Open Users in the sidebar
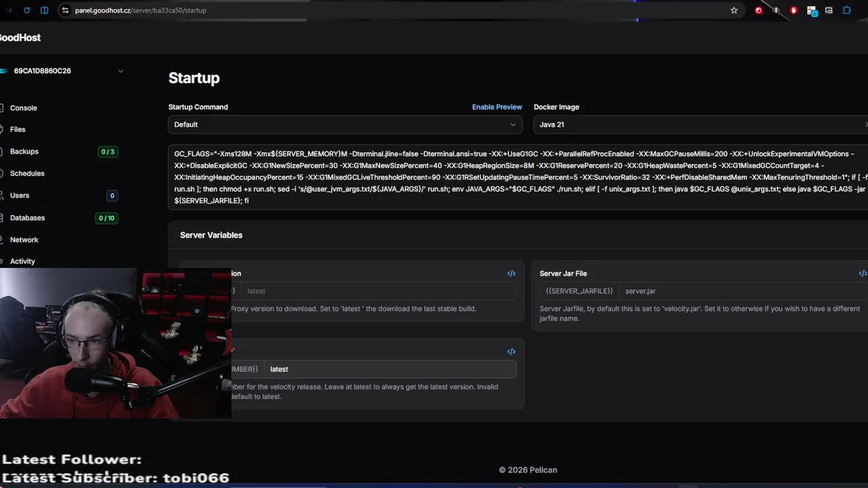Screen dimensions: 868x488 point(20,195)
